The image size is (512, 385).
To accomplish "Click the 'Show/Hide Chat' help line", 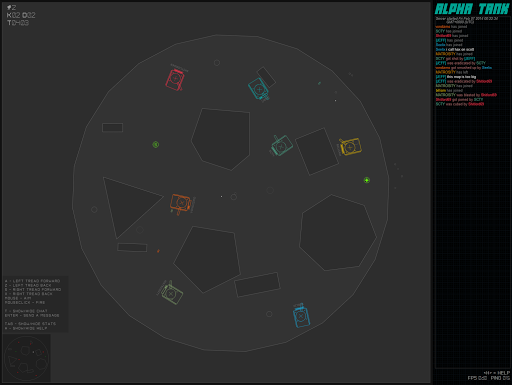I will pos(26,311).
